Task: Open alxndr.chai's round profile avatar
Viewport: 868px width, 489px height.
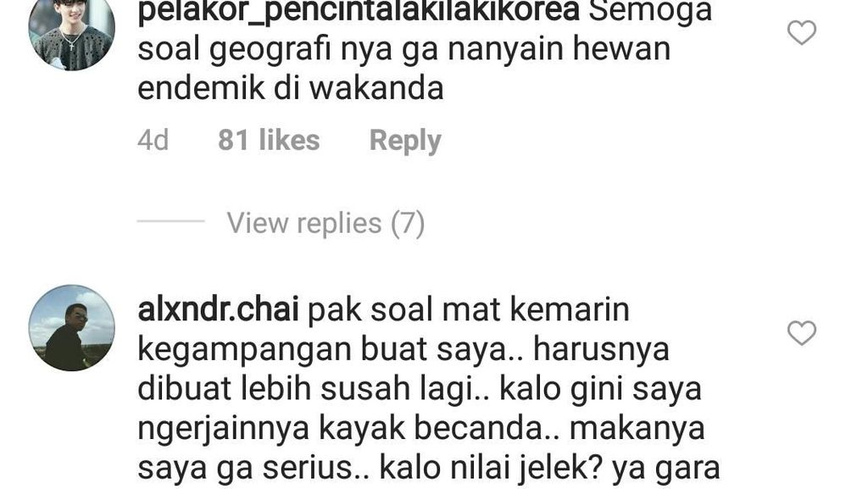Action: click(72, 328)
